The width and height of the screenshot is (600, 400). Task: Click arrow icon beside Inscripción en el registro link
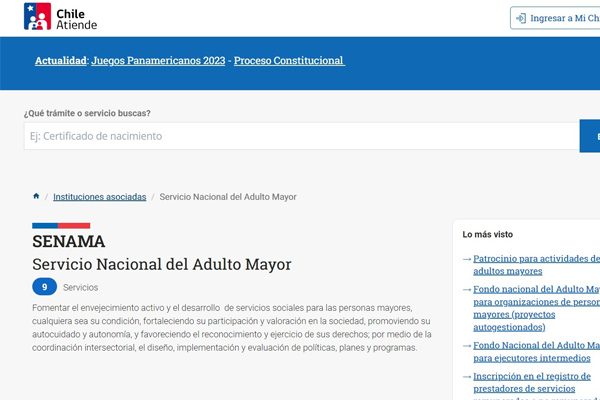click(467, 377)
